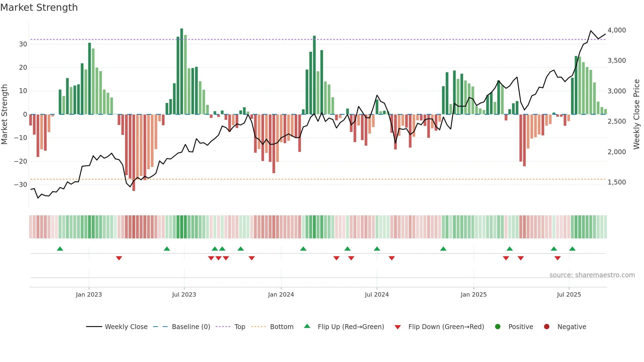Click the −20 tick on the left axis
The image size is (644, 362).
21,161
